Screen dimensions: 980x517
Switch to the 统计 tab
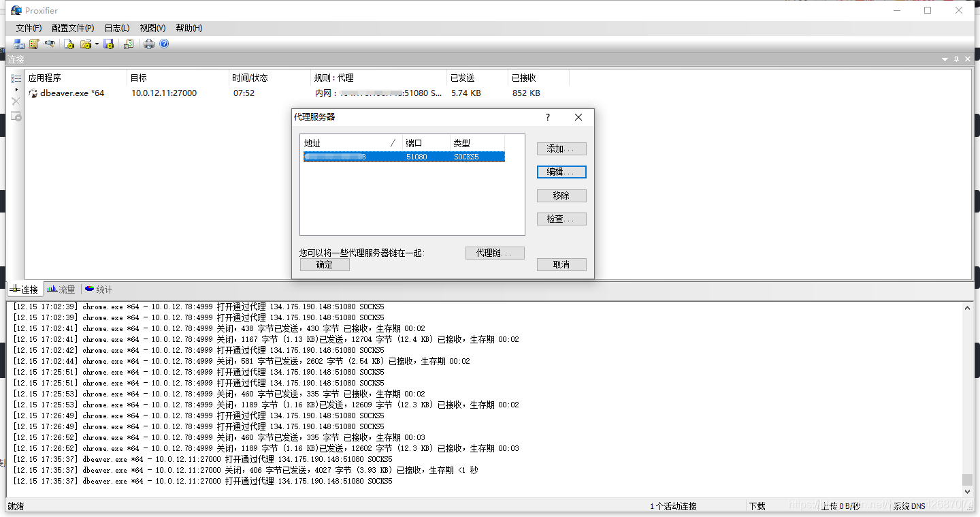(98, 289)
